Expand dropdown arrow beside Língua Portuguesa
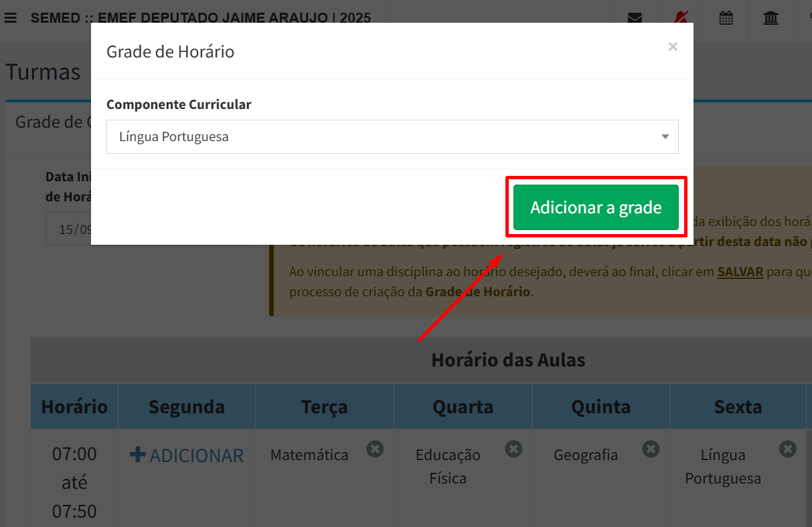 click(x=665, y=137)
